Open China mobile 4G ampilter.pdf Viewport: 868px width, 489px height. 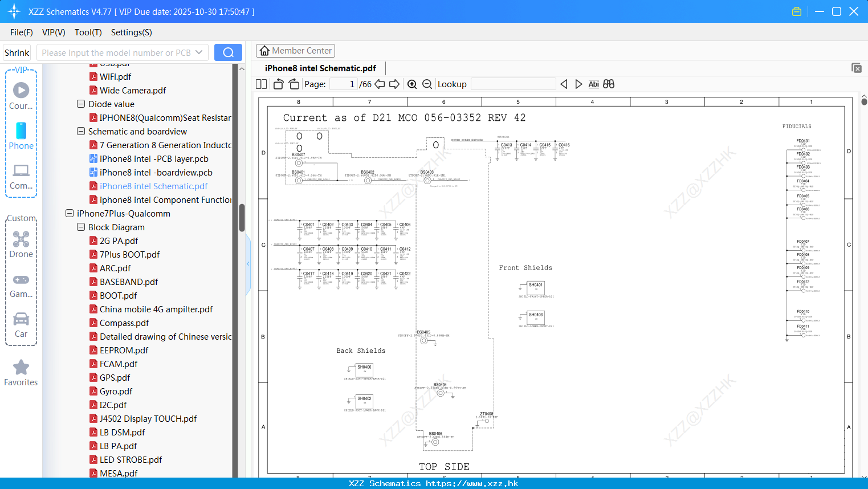click(156, 309)
